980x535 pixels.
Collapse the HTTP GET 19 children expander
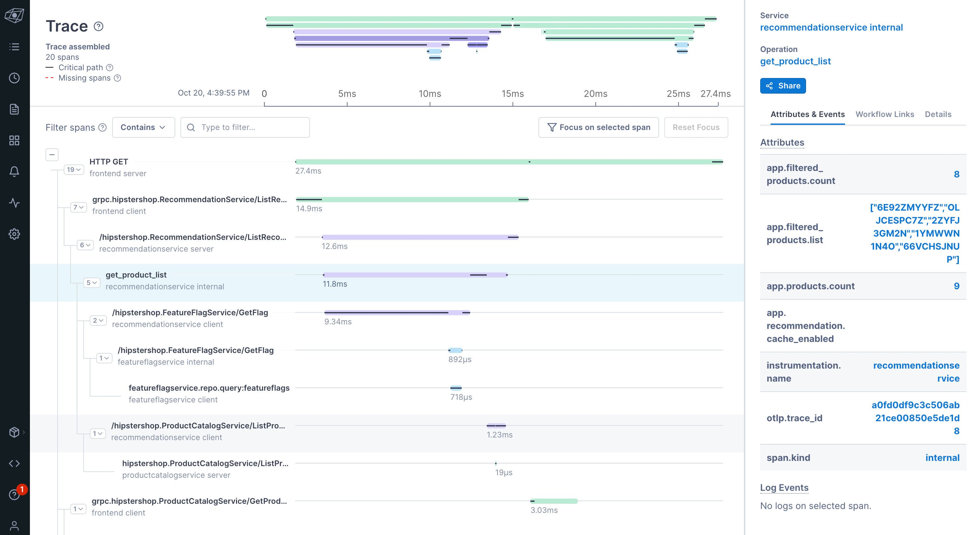(74, 170)
